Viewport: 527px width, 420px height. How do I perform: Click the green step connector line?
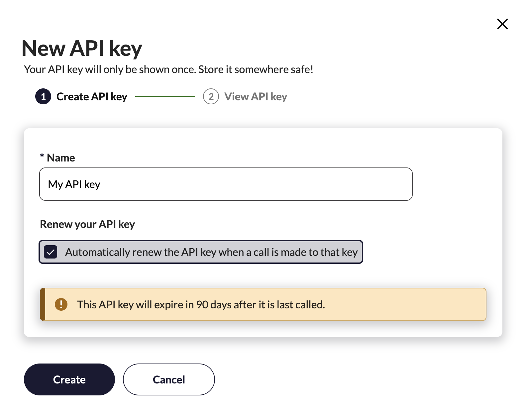(165, 96)
